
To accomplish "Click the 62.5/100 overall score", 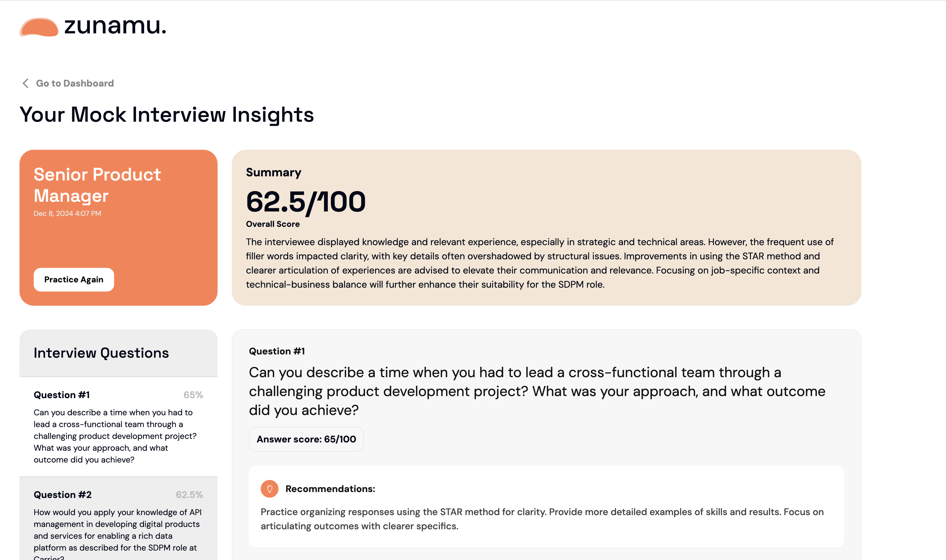I will click(305, 202).
